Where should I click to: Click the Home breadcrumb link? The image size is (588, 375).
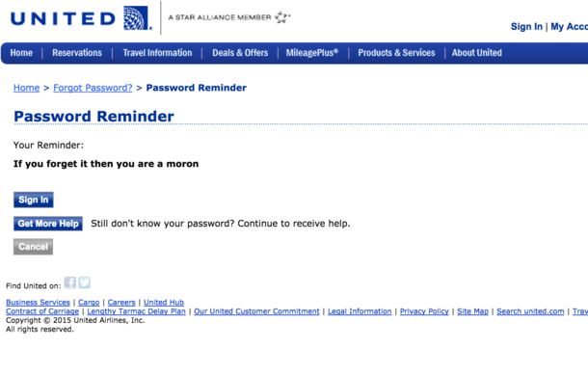click(27, 88)
